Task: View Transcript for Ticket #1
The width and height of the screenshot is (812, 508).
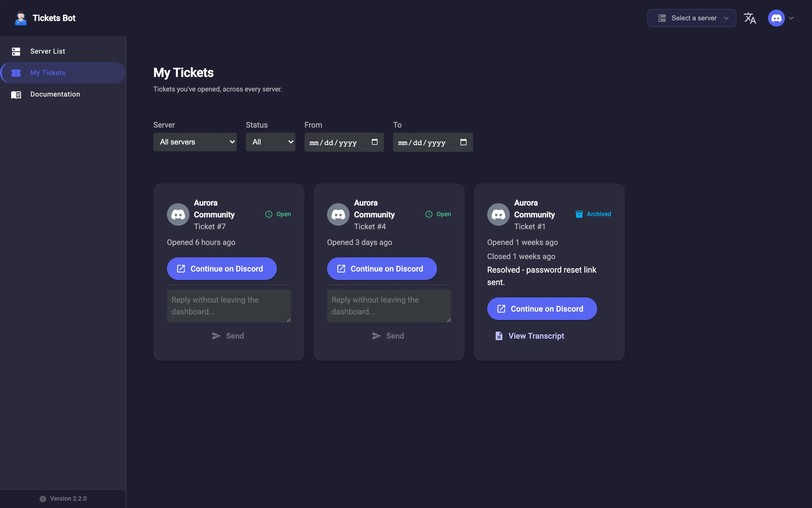Action: (x=529, y=336)
